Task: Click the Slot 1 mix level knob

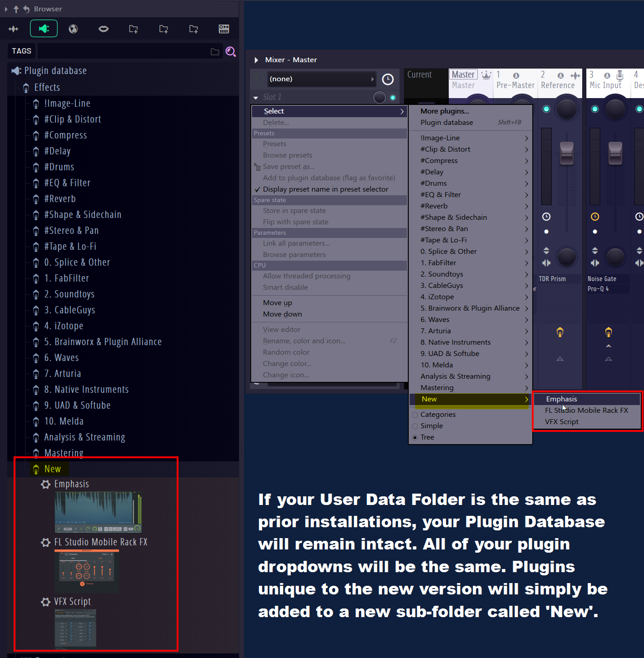Action: point(380,98)
